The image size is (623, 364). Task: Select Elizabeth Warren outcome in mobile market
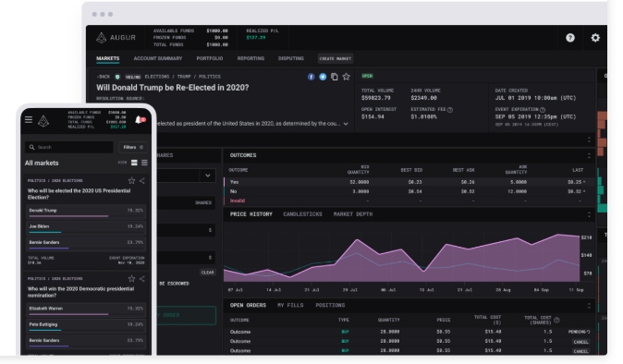tap(86, 310)
